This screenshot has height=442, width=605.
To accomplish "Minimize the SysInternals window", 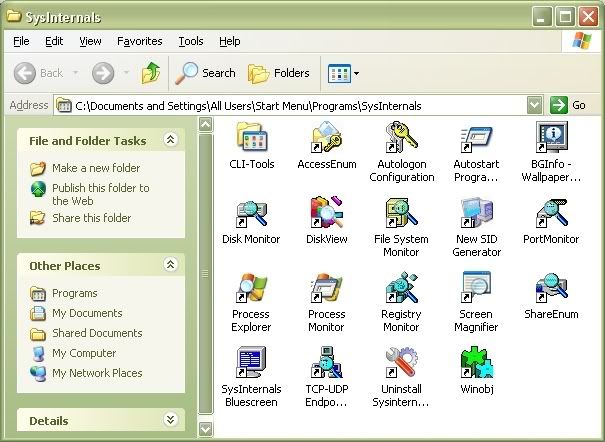I will (x=542, y=17).
